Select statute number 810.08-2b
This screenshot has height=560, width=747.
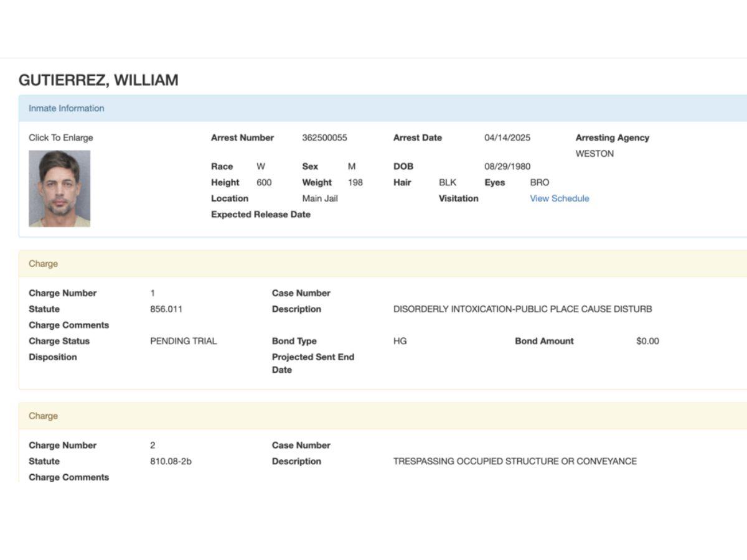(171, 461)
